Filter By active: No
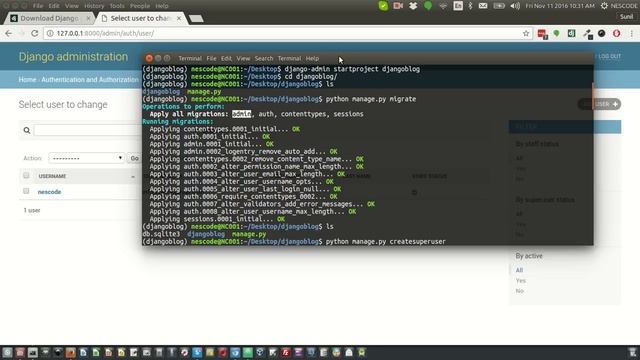Image resolution: width=640 pixels, height=360 pixels. 520,291
